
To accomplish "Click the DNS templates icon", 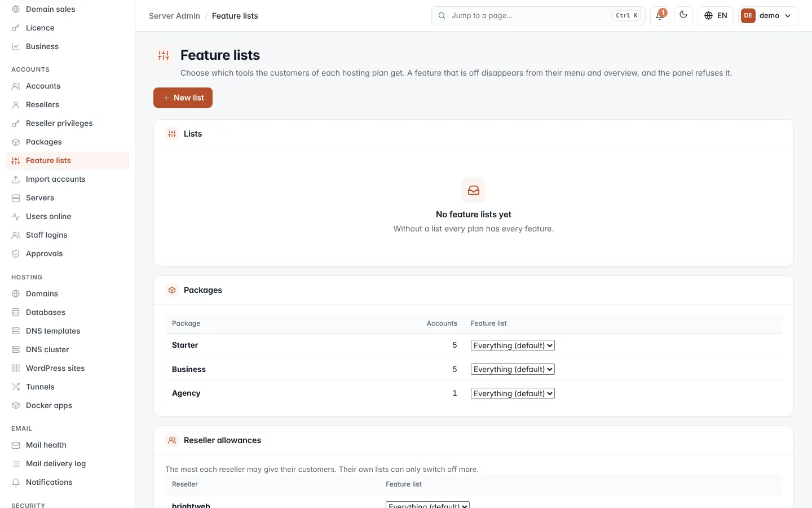I will (16, 331).
